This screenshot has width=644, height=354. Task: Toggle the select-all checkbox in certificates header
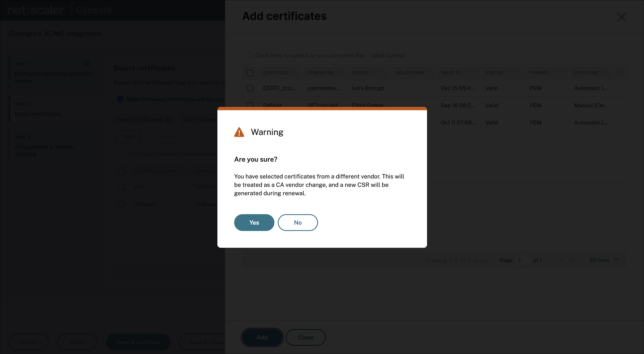tap(250, 73)
